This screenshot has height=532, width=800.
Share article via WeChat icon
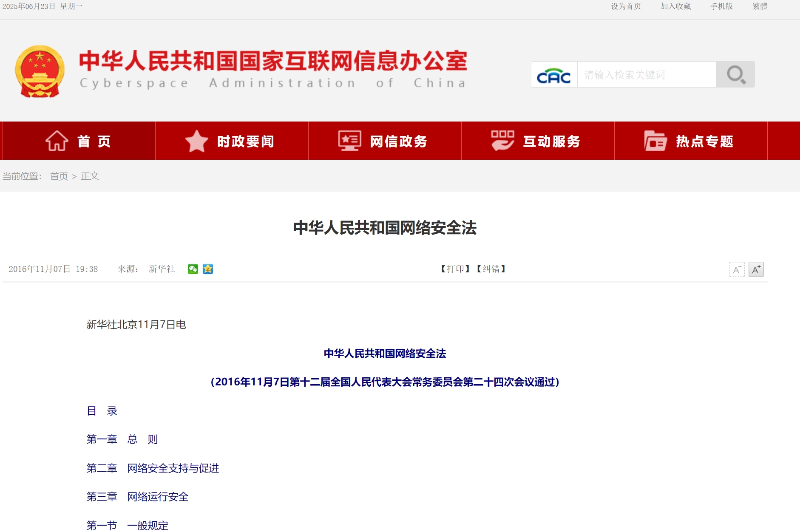click(193, 269)
